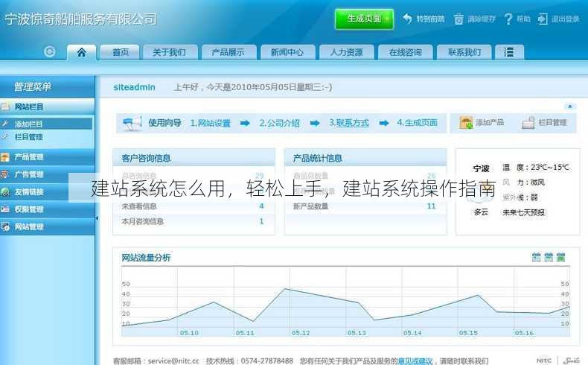Click the green calendar icon in 网站流量分析
The height and width of the screenshot is (365, 588).
(560, 257)
